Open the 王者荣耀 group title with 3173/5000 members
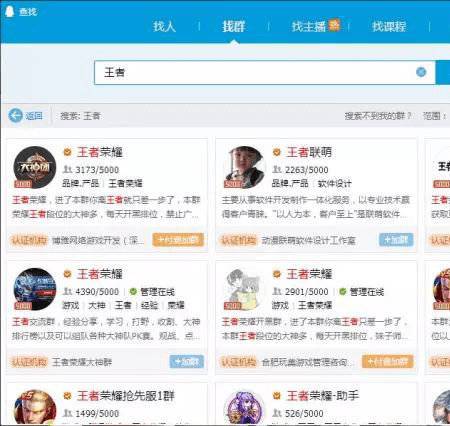This screenshot has width=450, height=426. click(x=100, y=152)
